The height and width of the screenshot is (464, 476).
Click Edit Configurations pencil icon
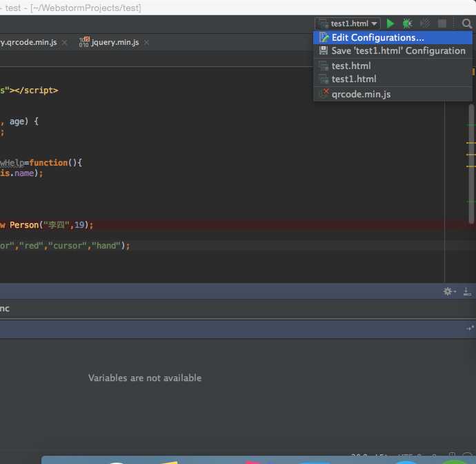coord(324,37)
